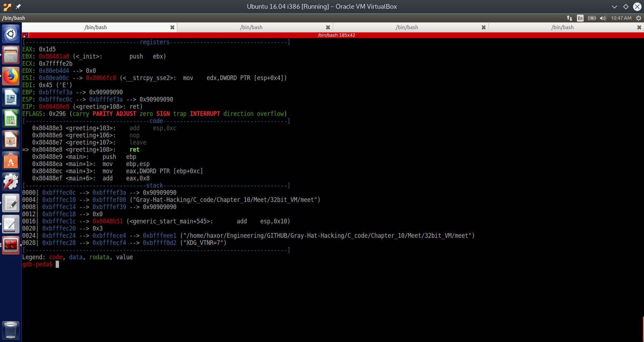Launch Firefox browser from the dock
The width and height of the screenshot is (644, 342).
click(x=11, y=76)
